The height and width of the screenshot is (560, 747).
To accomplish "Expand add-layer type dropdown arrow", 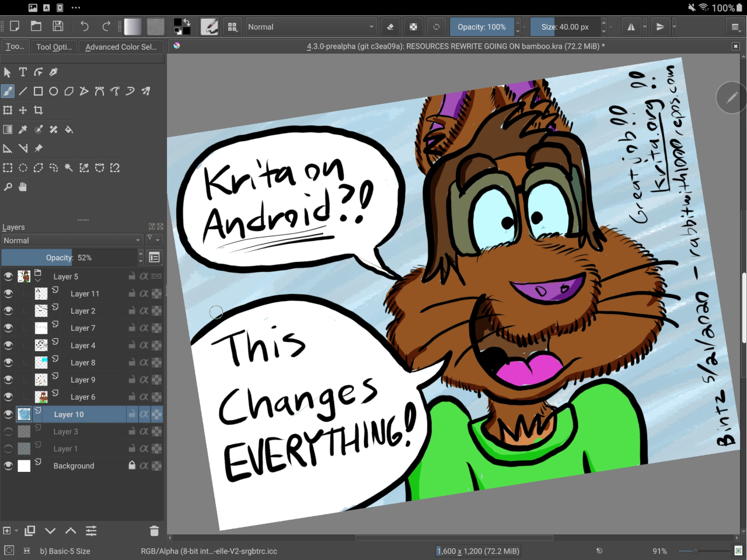I will pyautogui.click(x=16, y=531).
